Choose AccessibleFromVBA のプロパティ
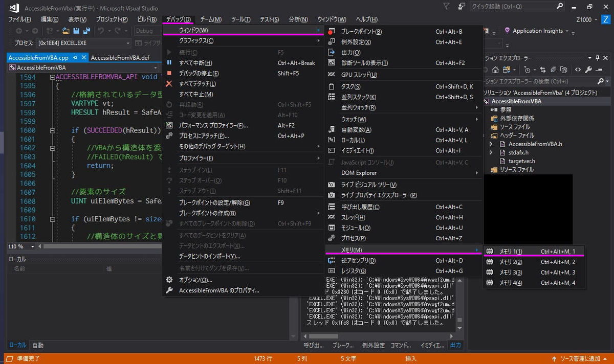The image size is (614, 364). point(244,290)
